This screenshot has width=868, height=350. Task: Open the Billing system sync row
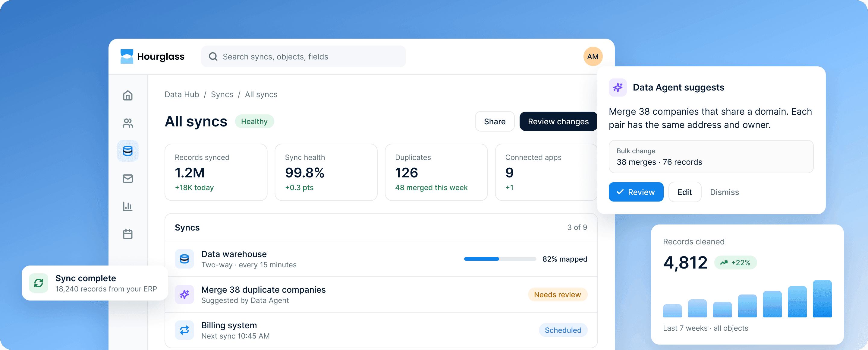(381, 330)
